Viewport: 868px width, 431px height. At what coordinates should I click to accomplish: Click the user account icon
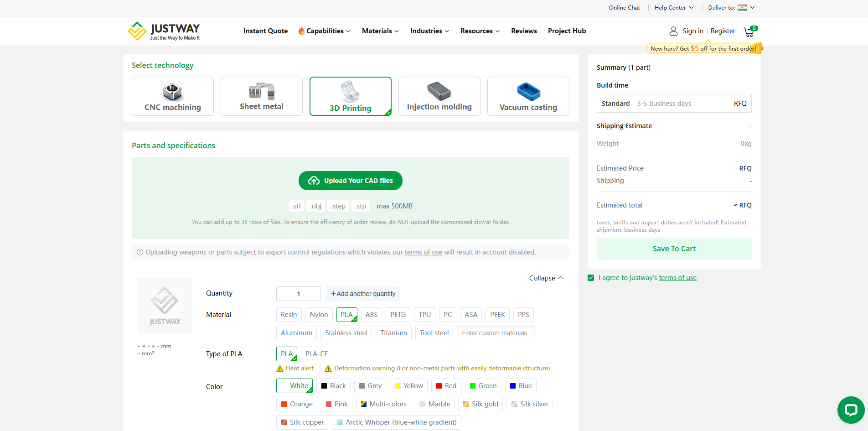click(x=673, y=31)
